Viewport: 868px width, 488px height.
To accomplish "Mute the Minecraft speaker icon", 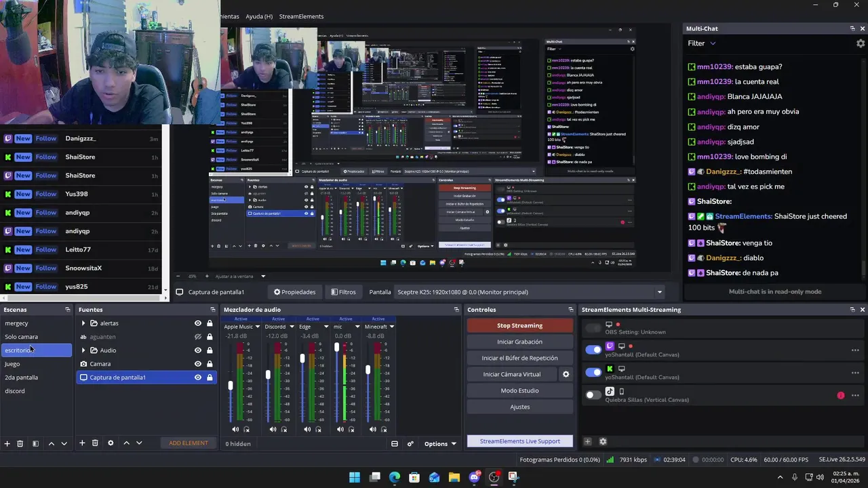I will click(x=372, y=429).
